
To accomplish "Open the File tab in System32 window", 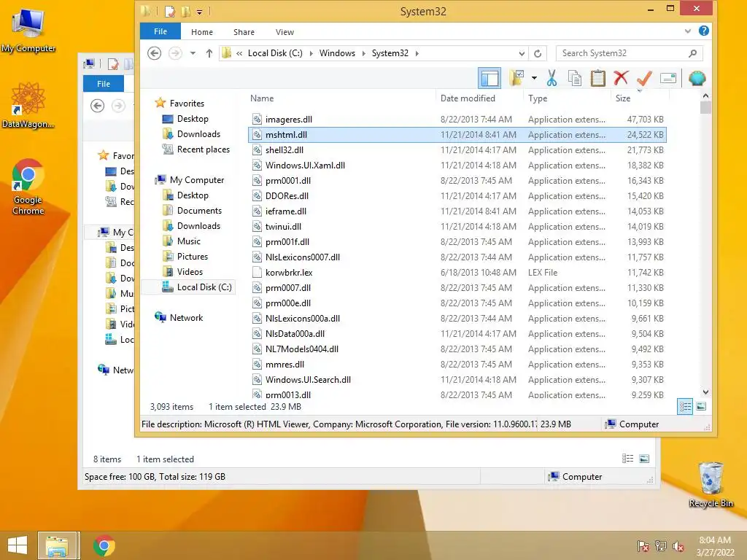I will pos(160,31).
